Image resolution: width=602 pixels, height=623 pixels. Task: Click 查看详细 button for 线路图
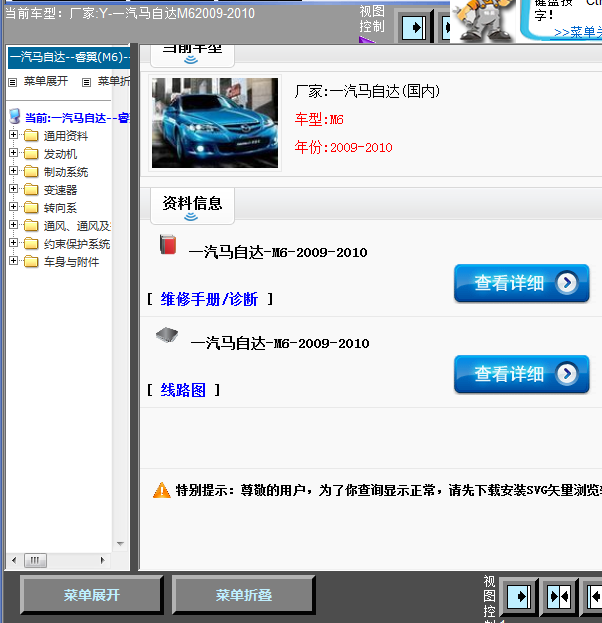pyautogui.click(x=522, y=374)
